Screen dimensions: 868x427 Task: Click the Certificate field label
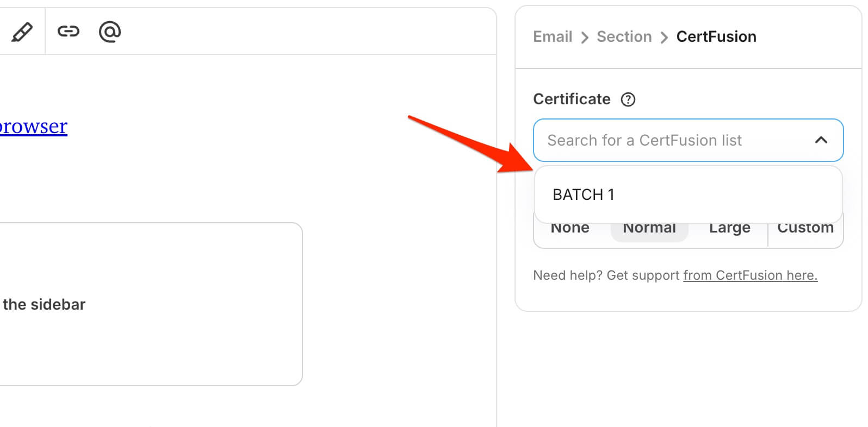572,99
